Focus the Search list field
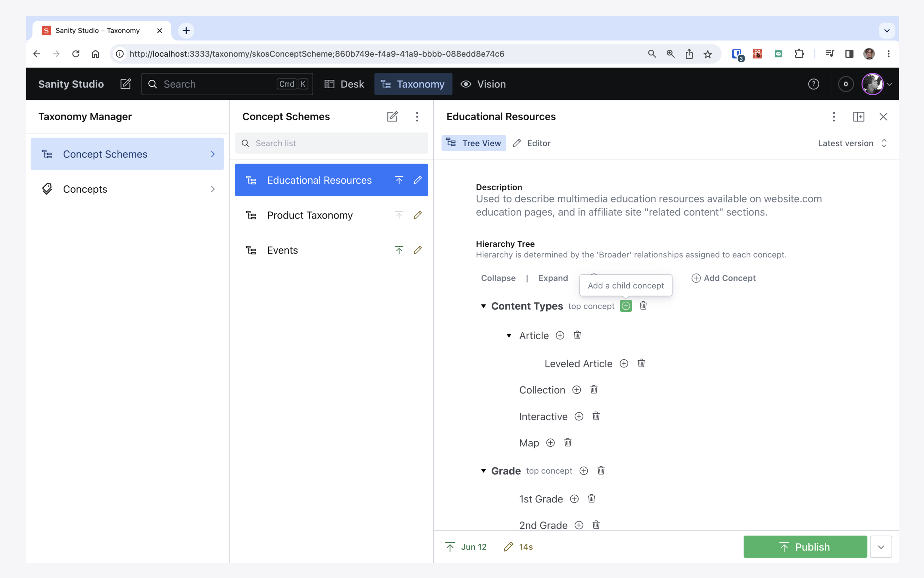 (331, 143)
